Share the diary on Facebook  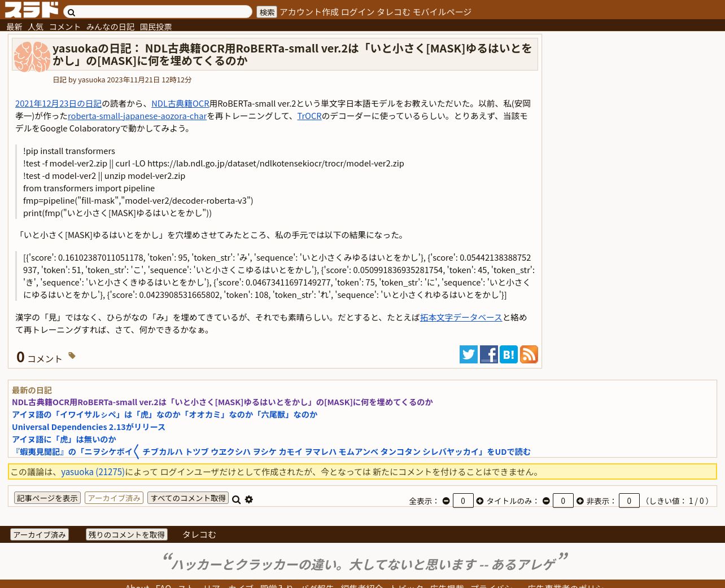(x=489, y=354)
